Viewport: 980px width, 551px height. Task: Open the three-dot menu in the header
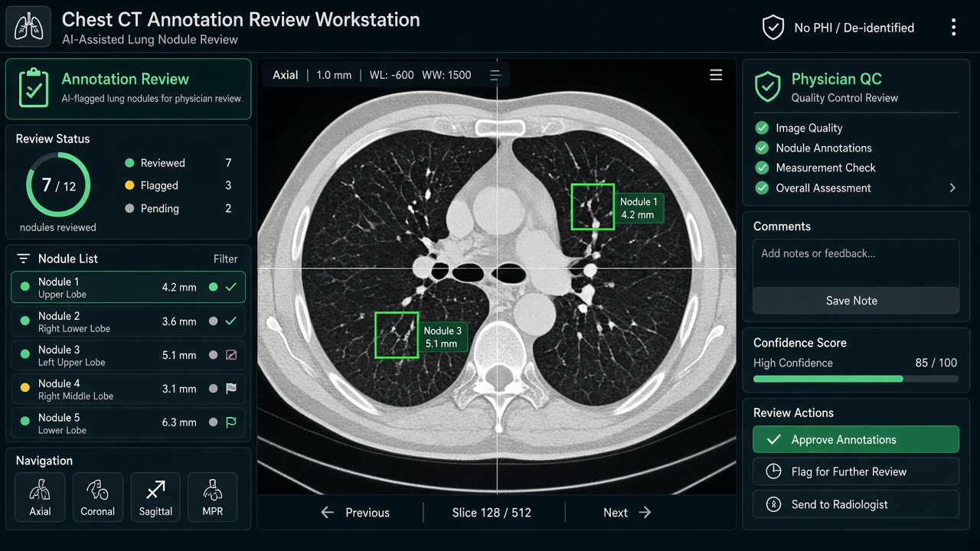pos(953,28)
